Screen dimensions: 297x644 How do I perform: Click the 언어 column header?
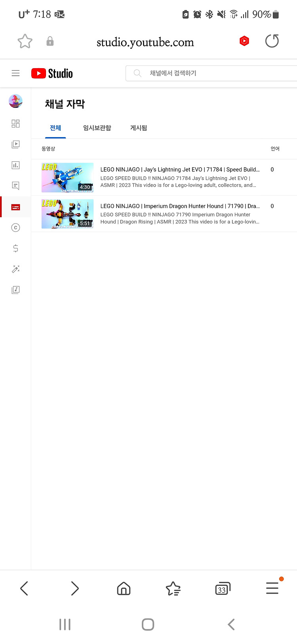(275, 149)
